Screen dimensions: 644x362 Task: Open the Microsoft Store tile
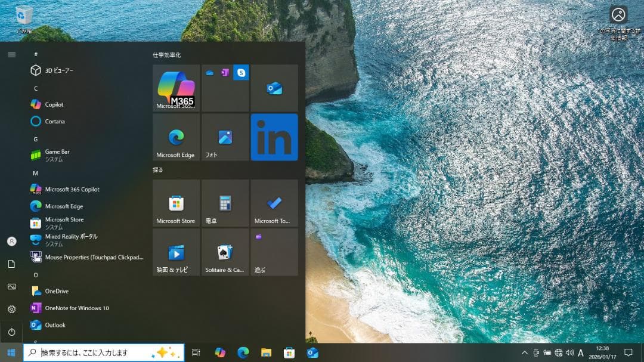tap(176, 203)
